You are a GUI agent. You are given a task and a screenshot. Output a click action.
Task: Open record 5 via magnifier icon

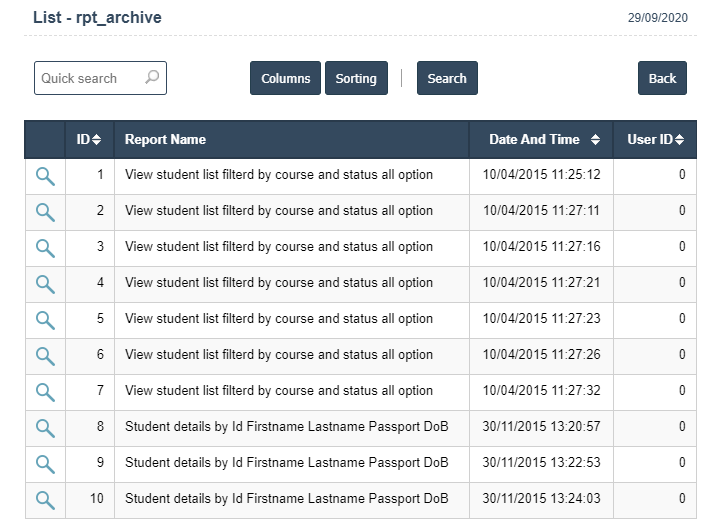tap(45, 320)
